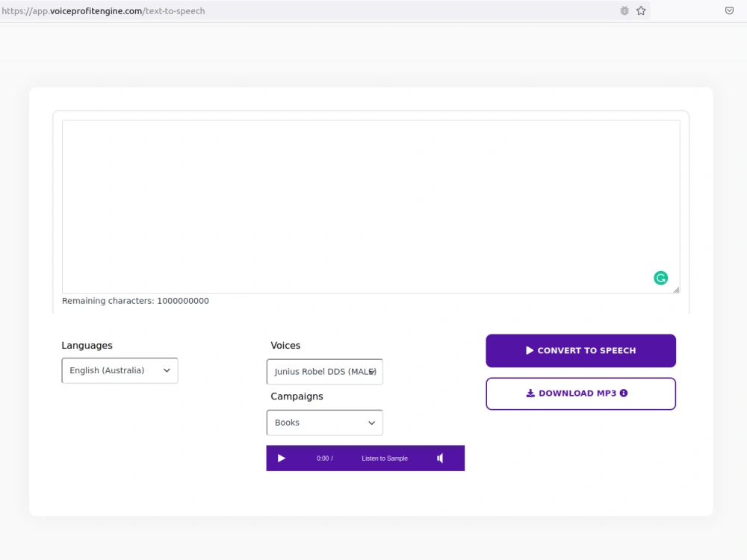Image resolution: width=747 pixels, height=560 pixels.
Task: Click the "Campaigns" label
Action: tap(297, 396)
